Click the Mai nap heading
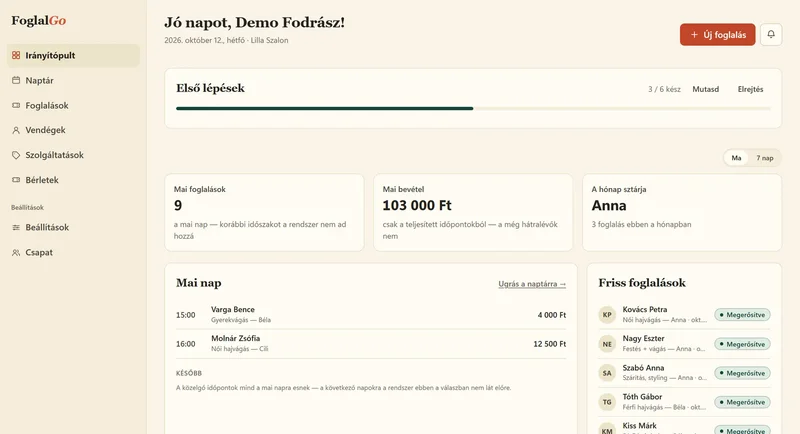The width and height of the screenshot is (800, 434). pyautogui.click(x=198, y=283)
